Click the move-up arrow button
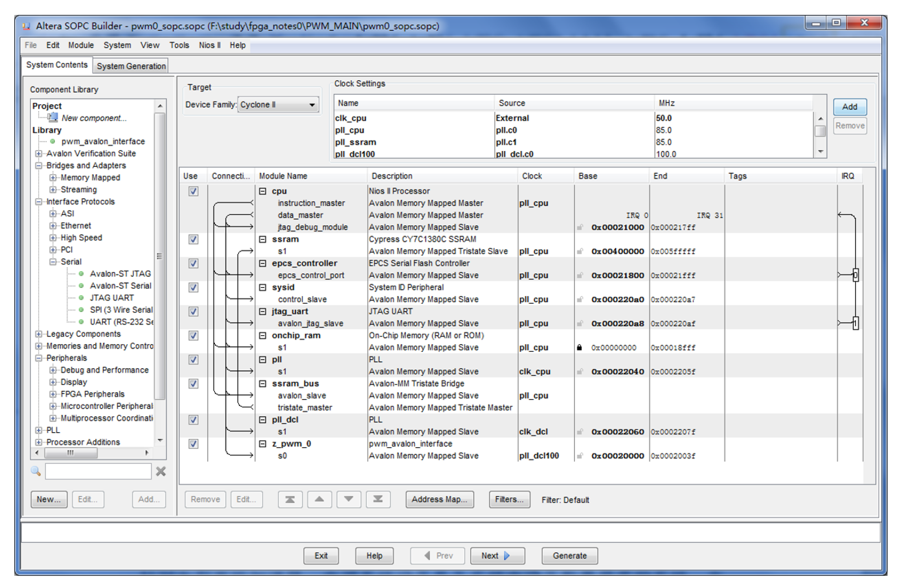The height and width of the screenshot is (588, 897). point(319,499)
